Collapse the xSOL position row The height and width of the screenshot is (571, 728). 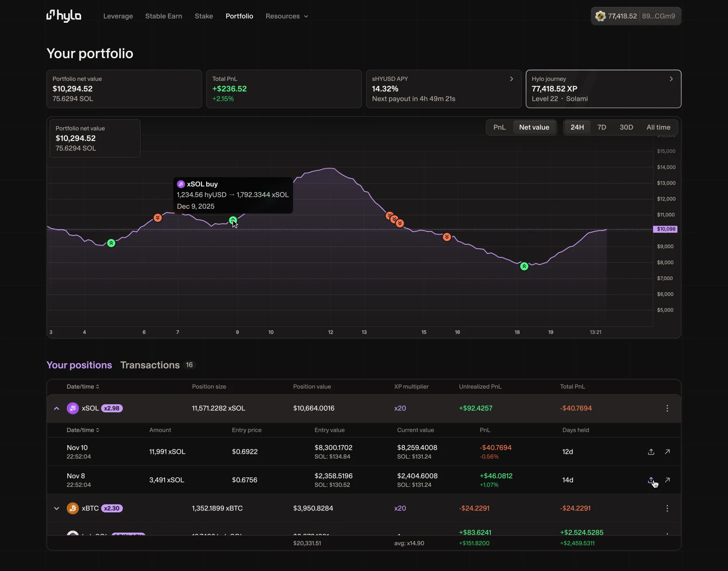56,408
